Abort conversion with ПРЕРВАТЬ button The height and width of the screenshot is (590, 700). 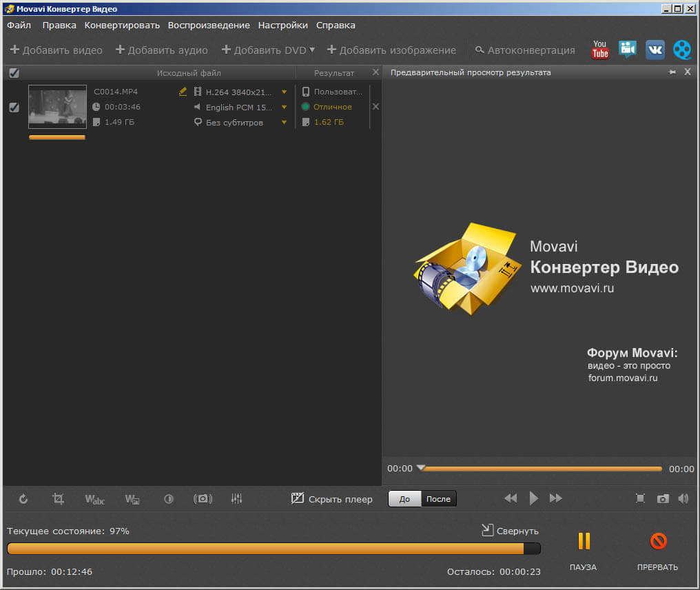click(x=657, y=551)
